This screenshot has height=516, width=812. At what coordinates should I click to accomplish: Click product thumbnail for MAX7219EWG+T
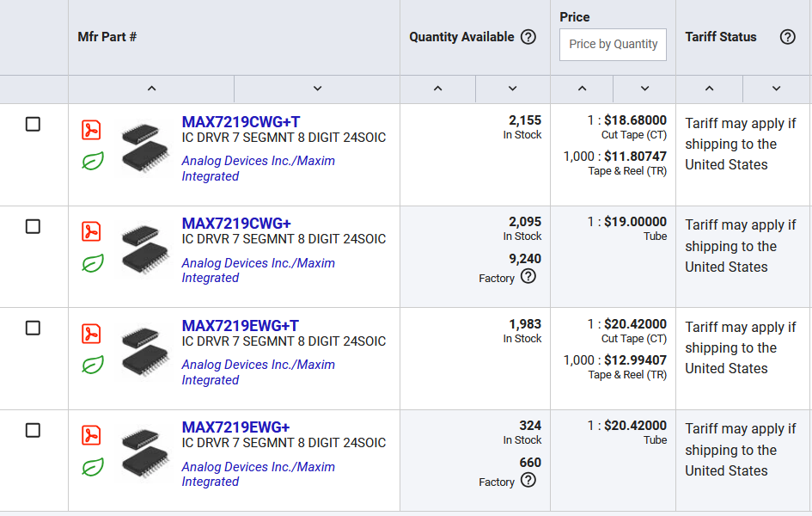[145, 351]
